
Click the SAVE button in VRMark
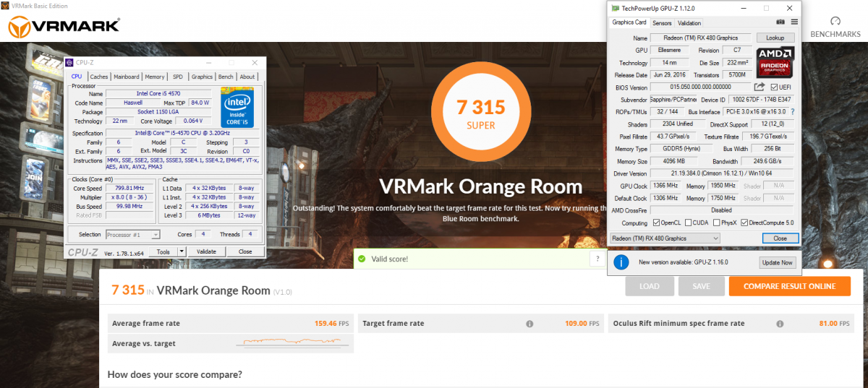[x=701, y=286]
